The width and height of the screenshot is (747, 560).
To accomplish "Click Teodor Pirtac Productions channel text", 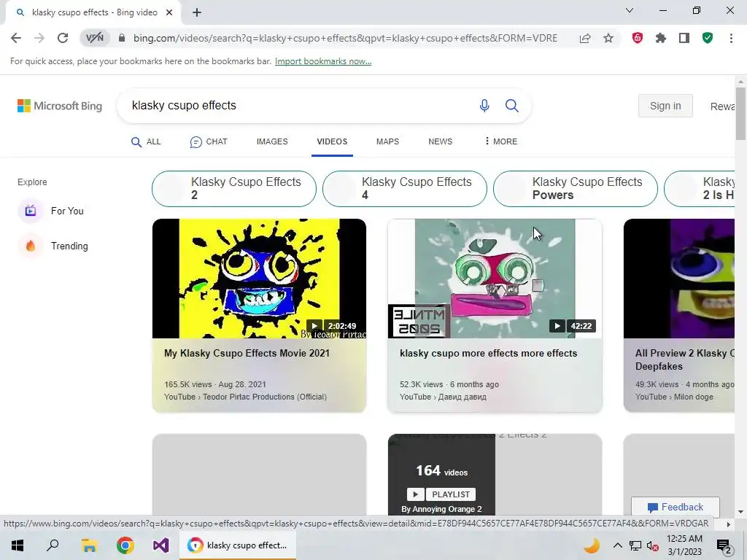I will pos(264,397).
